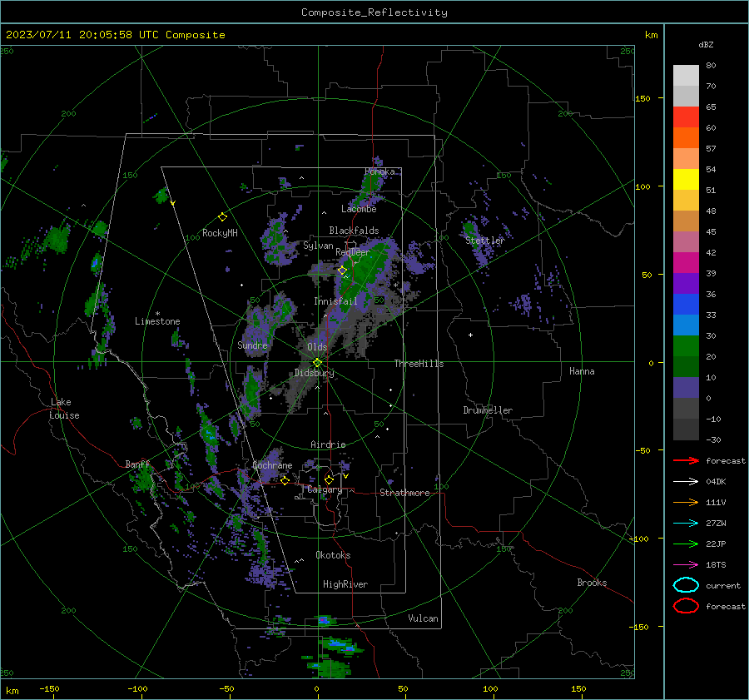Select the 65 dBZ red color swatch
This screenshot has height=700, width=749.
coord(686,117)
